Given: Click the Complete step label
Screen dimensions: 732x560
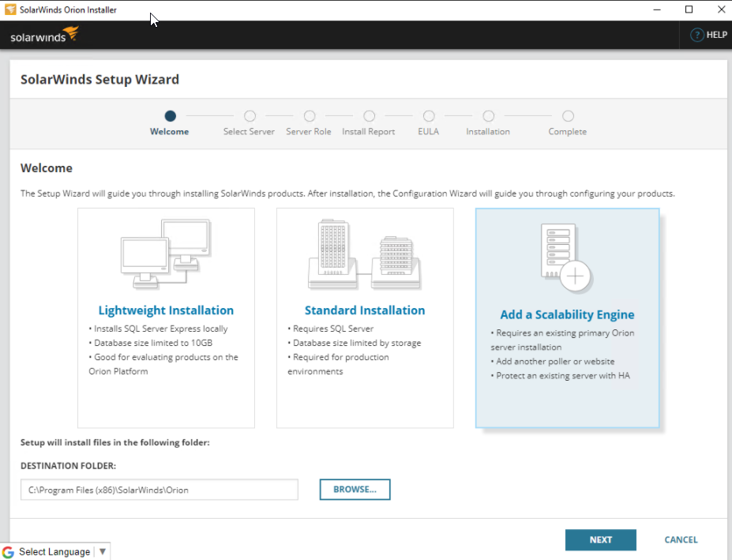Looking at the screenshot, I should 567,132.
